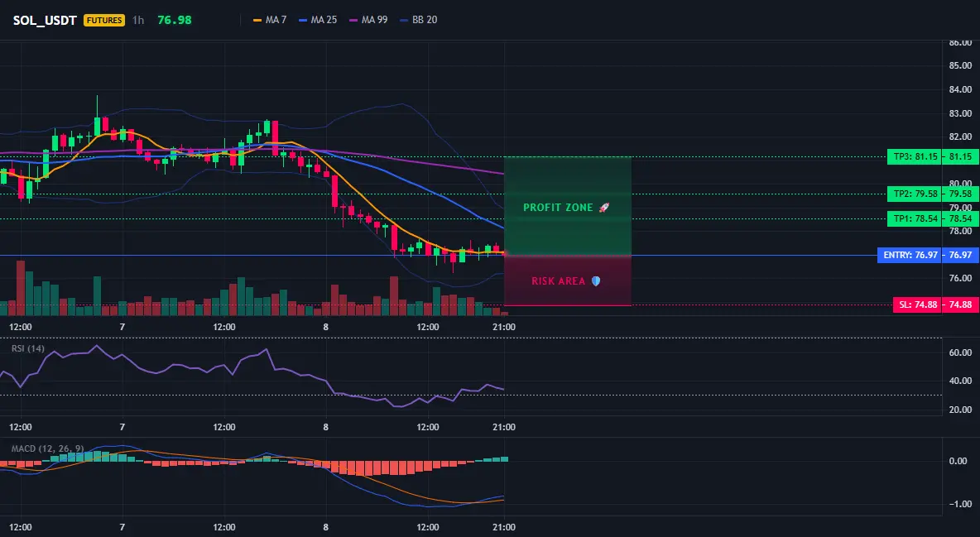Toggle the BB 20 legend entry

click(419, 20)
